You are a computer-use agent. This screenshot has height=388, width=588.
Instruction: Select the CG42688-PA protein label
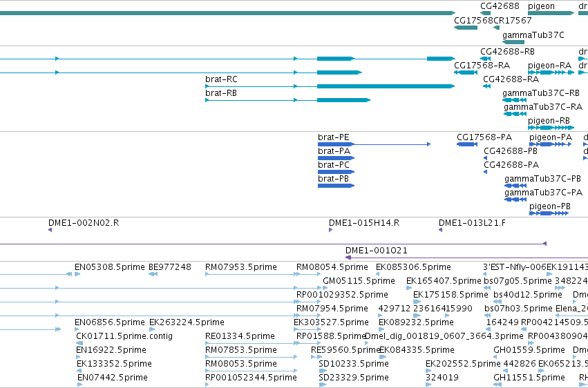(x=511, y=165)
